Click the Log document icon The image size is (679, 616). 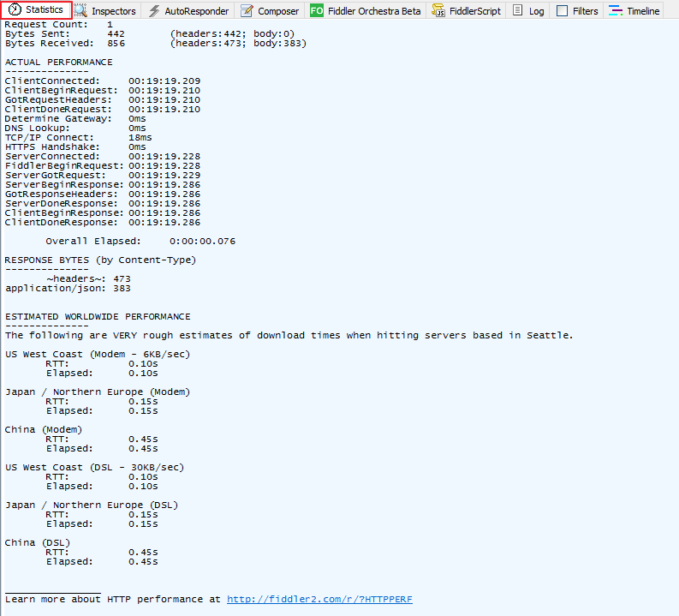click(518, 11)
